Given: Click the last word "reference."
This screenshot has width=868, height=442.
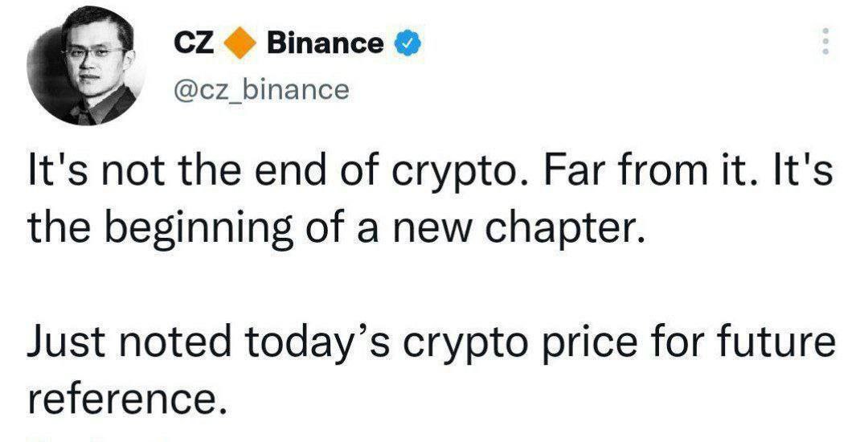Looking at the screenshot, I should (x=127, y=399).
